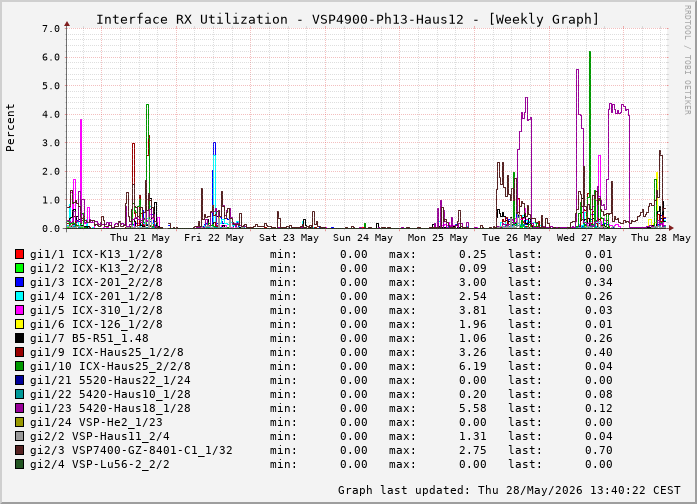Click the Thu 28 May axis label
This screenshot has height=504, width=697.
(x=661, y=238)
